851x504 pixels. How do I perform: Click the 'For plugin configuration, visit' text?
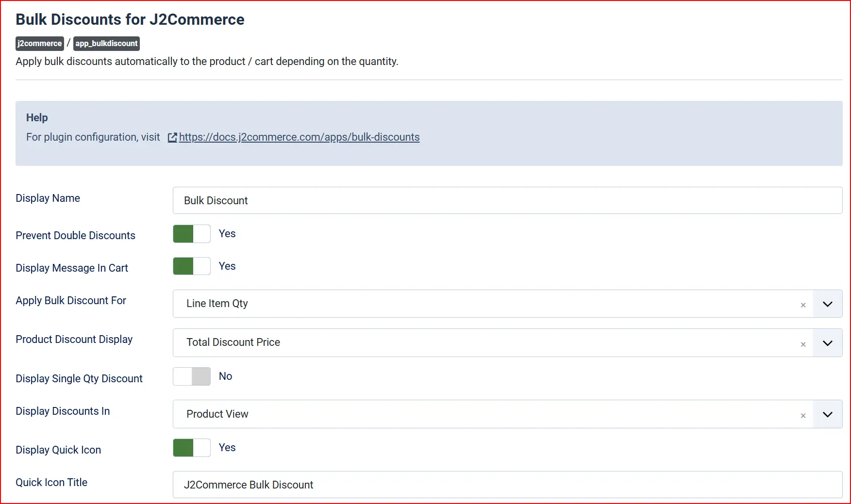(93, 137)
